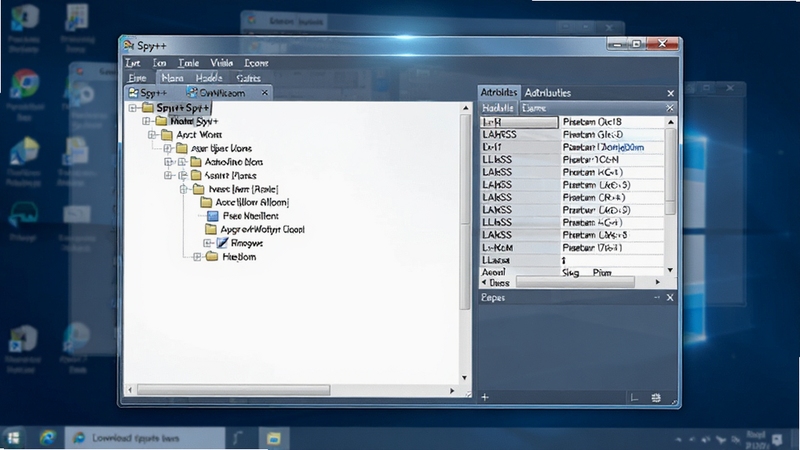Screen dimensions: 800x450
Task: Pin the Eepes panel with its pin icon
Action: (x=657, y=297)
